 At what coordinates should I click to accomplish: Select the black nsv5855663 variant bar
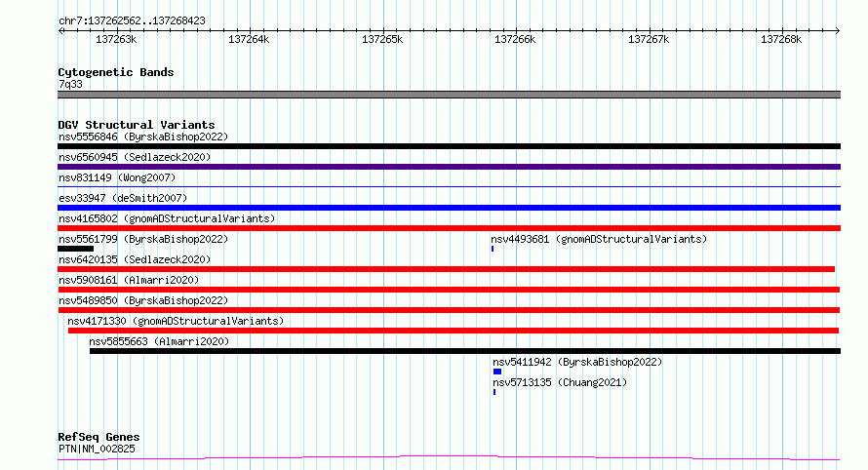pyautogui.click(x=465, y=351)
